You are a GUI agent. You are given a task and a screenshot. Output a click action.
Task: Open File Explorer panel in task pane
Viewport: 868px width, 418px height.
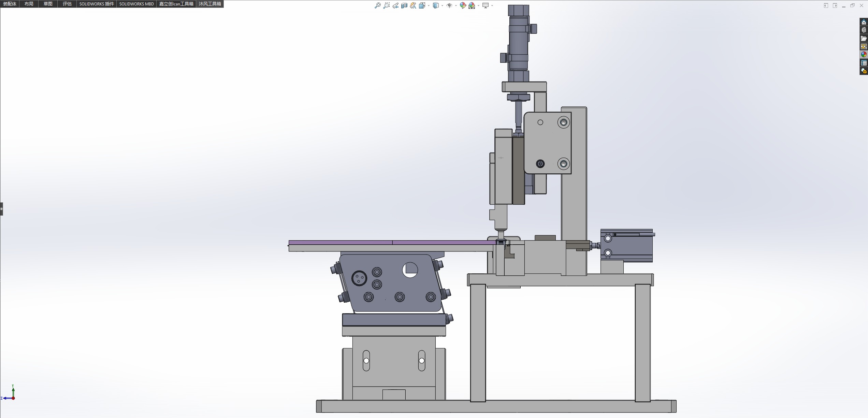point(864,39)
